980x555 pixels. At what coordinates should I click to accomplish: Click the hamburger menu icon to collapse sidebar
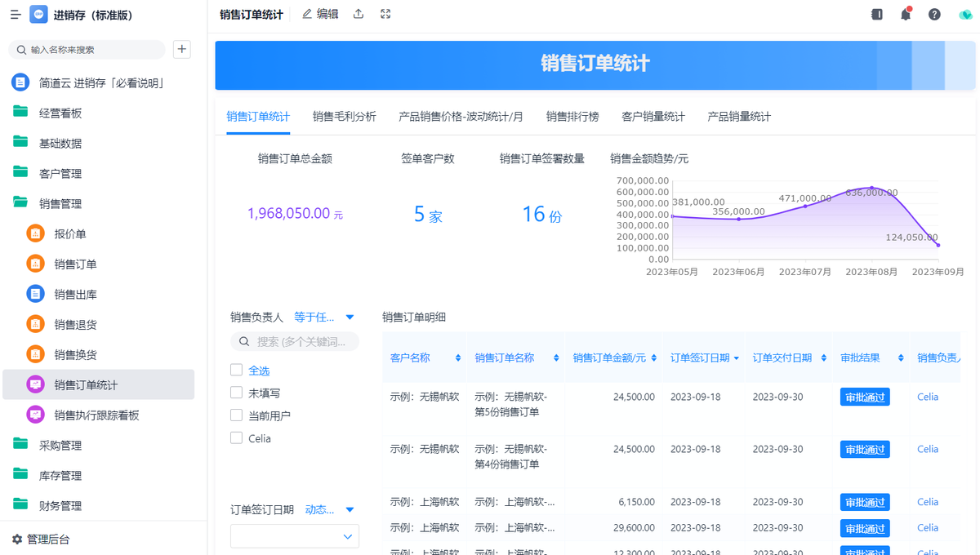coord(16,15)
